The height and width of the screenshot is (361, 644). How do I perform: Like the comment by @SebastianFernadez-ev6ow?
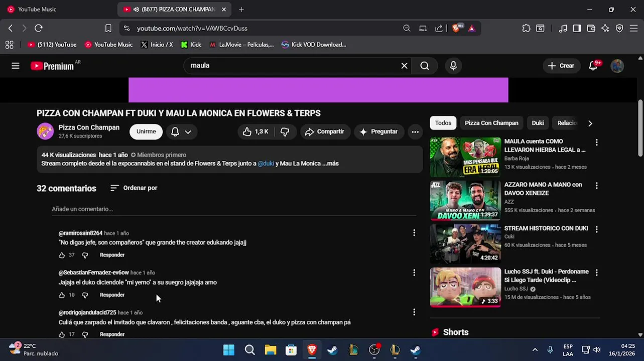(x=62, y=295)
